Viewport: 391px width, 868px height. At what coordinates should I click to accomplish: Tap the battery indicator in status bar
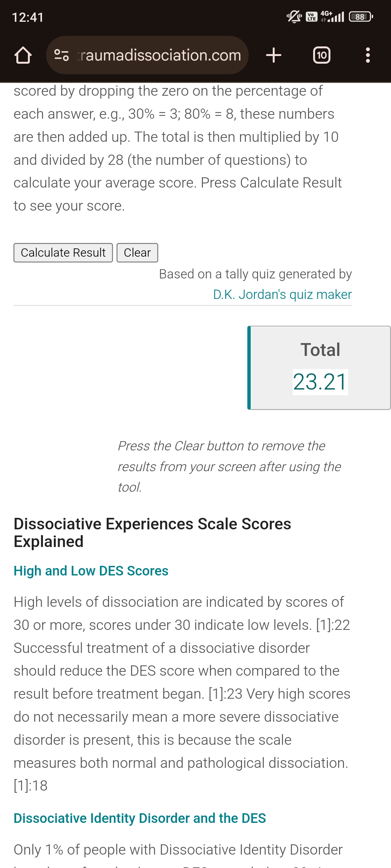pos(361,17)
